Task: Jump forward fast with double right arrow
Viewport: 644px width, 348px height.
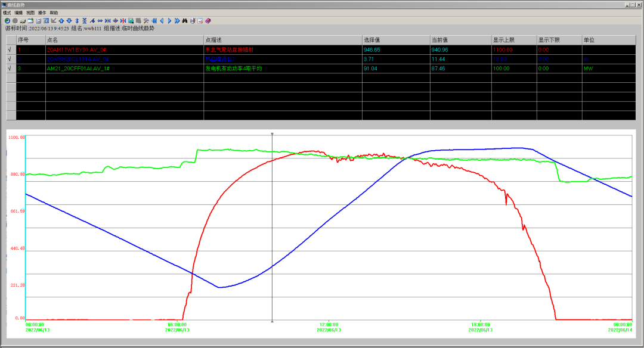Action: 177,20
